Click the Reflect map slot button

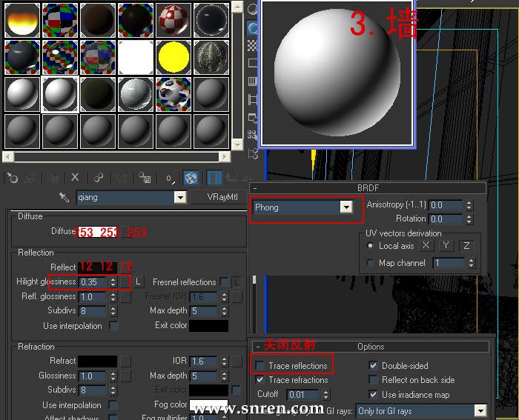(125, 267)
